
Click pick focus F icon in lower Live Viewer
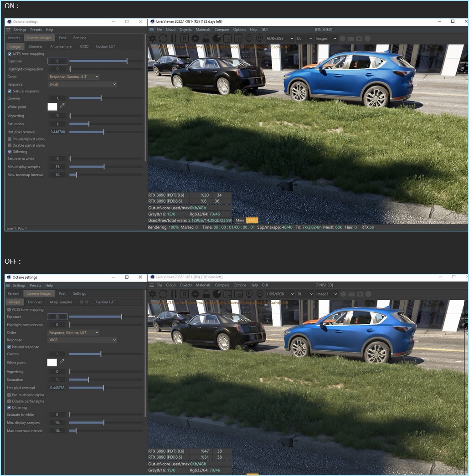click(249, 294)
